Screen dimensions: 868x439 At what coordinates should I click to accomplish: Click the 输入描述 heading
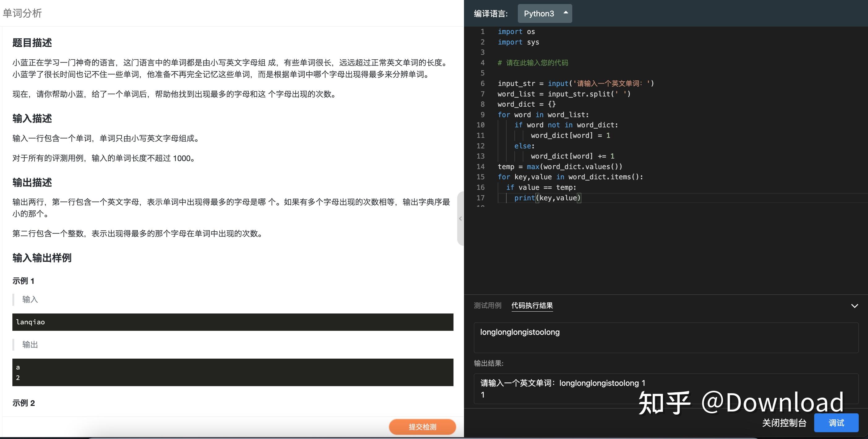click(32, 118)
